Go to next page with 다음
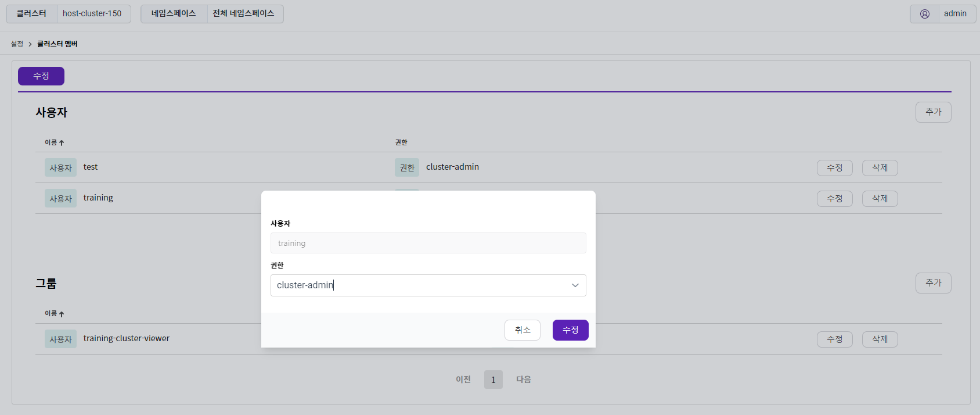 524,380
